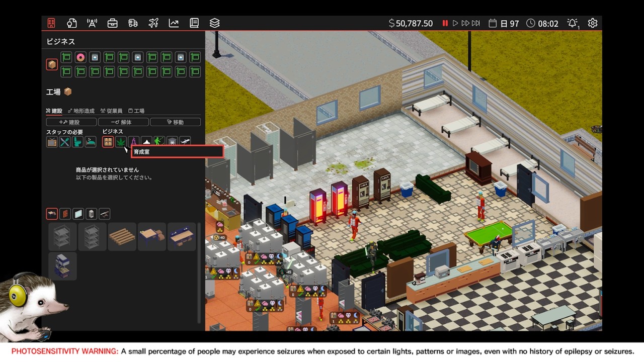Viewport: 644px width, 362px height.
Task: Switch to the 従業員 tab
Action: coord(111,111)
